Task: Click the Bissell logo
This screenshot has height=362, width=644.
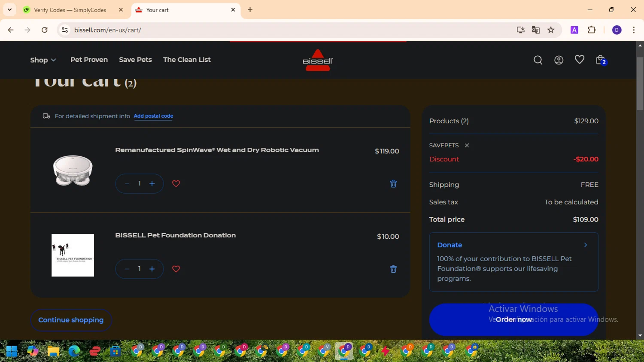Action: click(x=318, y=60)
